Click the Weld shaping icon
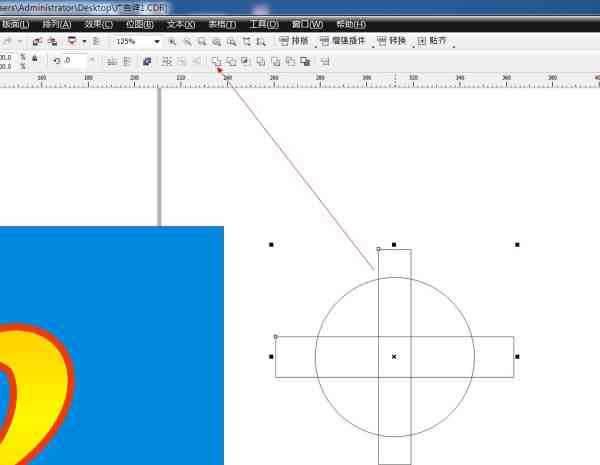600x465 pixels. coord(216,61)
